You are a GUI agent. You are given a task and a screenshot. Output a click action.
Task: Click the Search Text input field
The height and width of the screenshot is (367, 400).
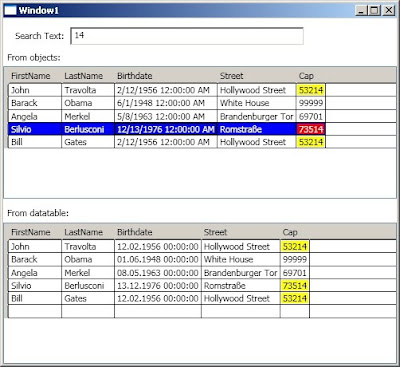tap(187, 36)
